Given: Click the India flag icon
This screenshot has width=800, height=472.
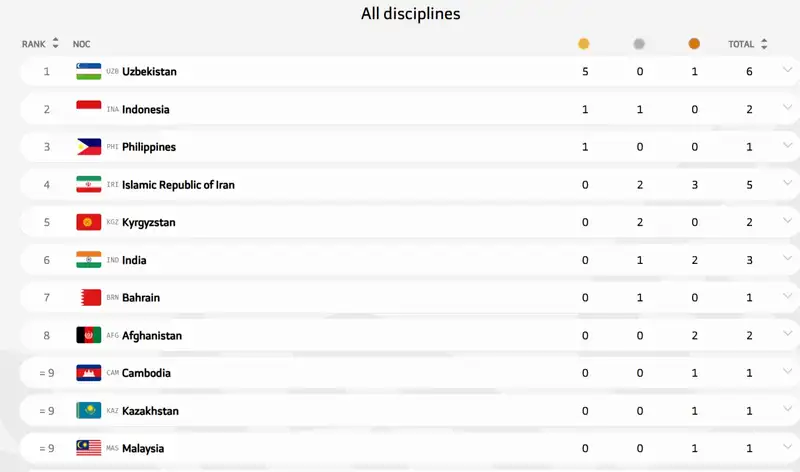Looking at the screenshot, I should (x=88, y=260).
